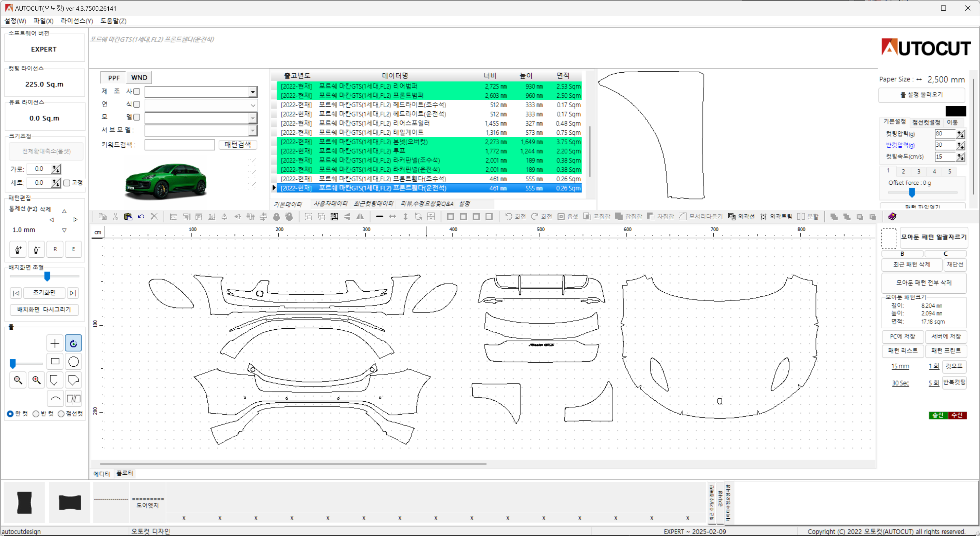Click the thick horizontal line icon
The image size is (980, 536).
pos(379,217)
